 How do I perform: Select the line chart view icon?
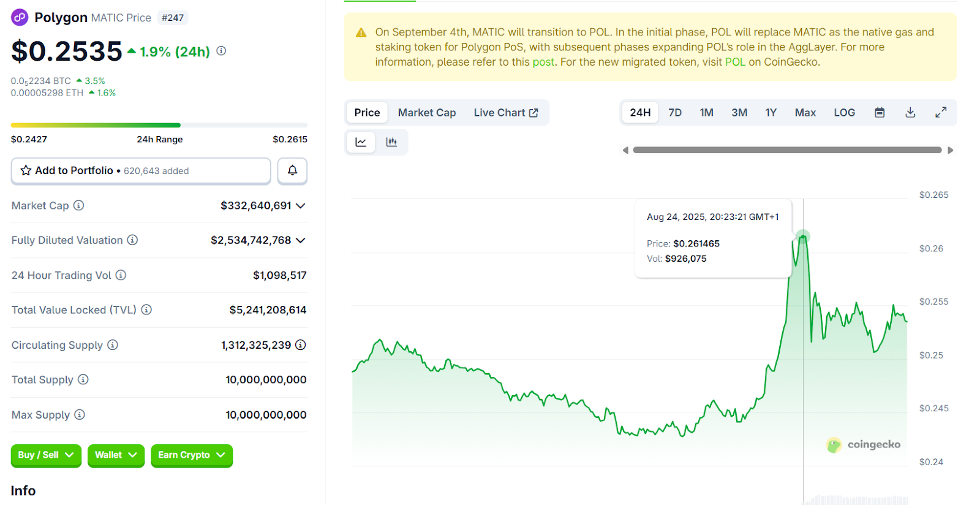tap(361, 142)
